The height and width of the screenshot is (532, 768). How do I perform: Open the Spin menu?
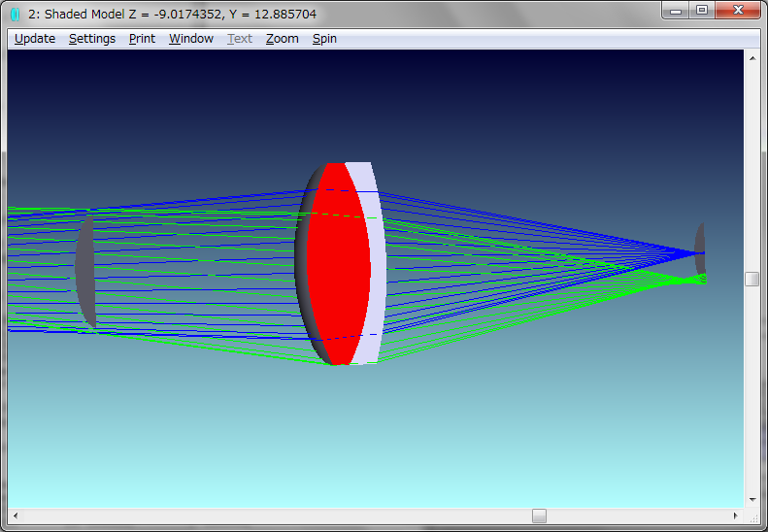pos(324,39)
